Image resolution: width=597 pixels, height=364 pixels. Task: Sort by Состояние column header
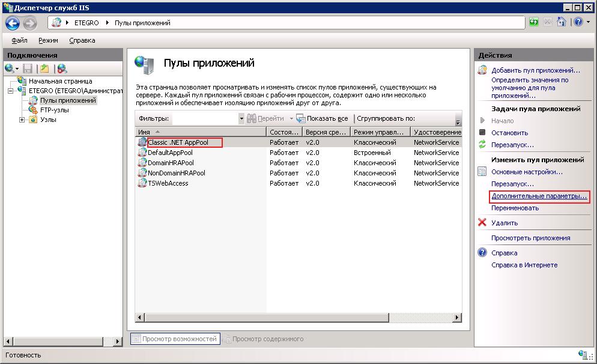[x=284, y=132]
